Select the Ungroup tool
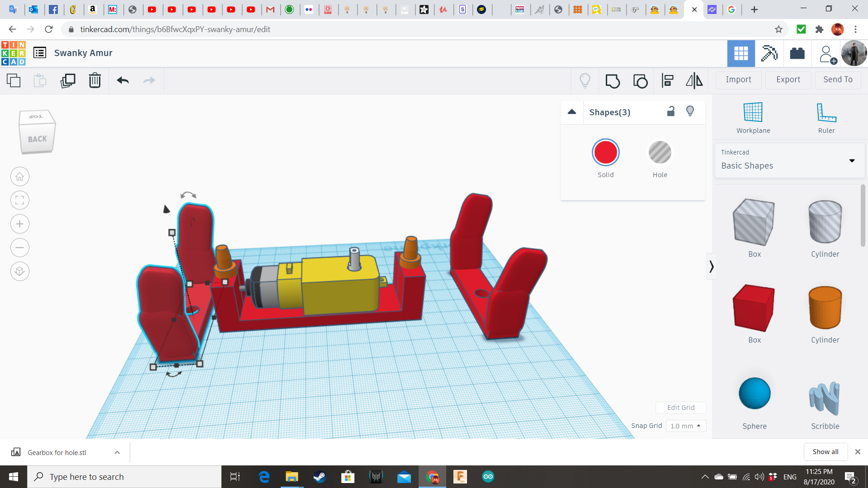 (x=640, y=80)
